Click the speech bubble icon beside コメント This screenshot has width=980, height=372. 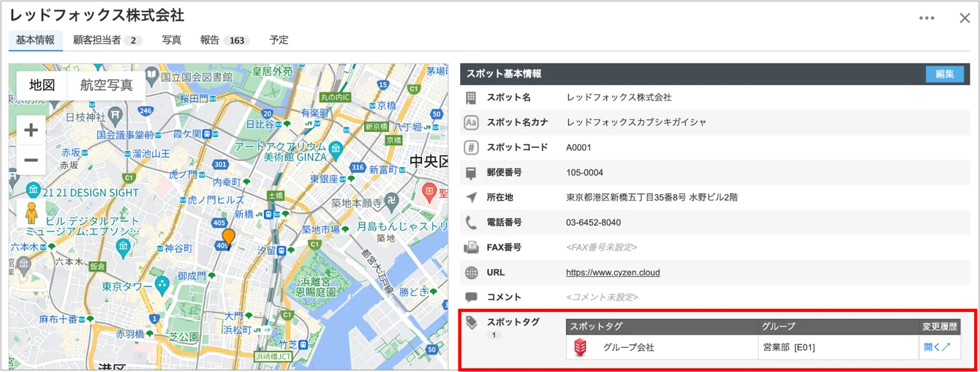pyautogui.click(x=471, y=297)
